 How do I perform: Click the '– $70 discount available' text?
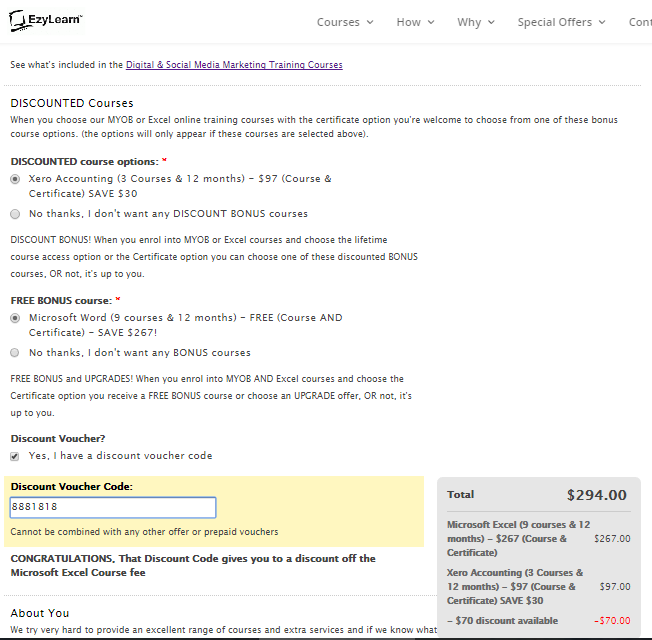point(502,620)
